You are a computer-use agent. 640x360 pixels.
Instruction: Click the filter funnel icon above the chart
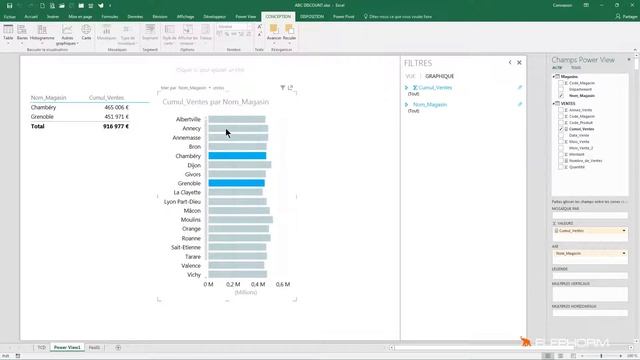tap(282, 88)
